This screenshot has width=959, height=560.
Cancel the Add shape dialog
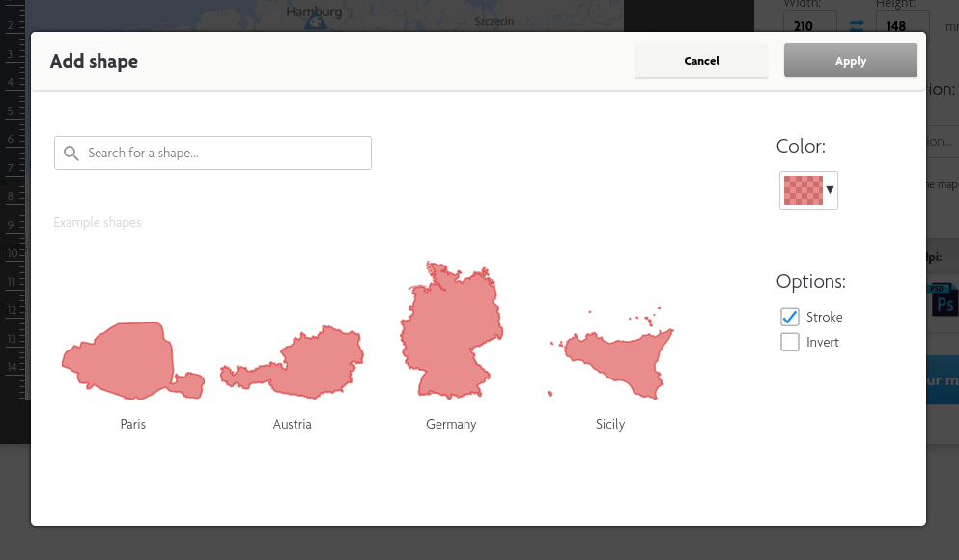(x=701, y=60)
